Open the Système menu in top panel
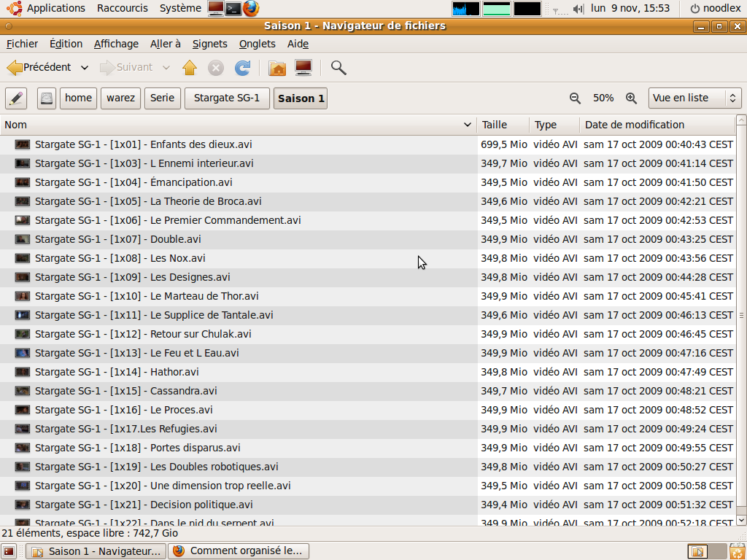Viewport: 747px width, 560px height. tap(180, 8)
